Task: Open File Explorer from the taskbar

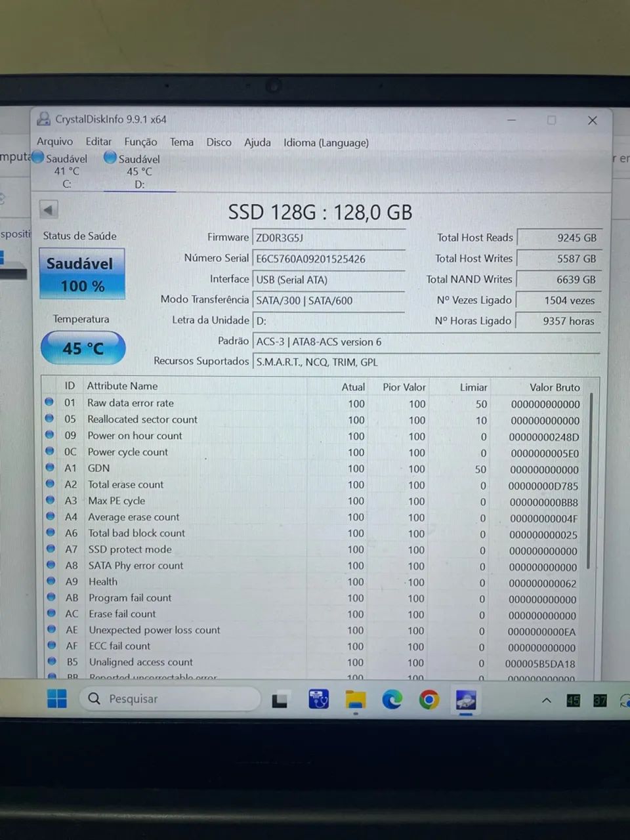Action: (356, 700)
